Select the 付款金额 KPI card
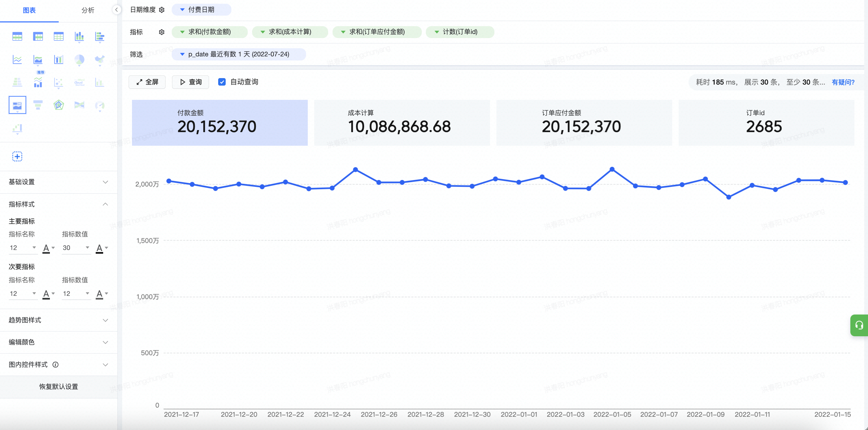The width and height of the screenshot is (868, 430). 220,123
